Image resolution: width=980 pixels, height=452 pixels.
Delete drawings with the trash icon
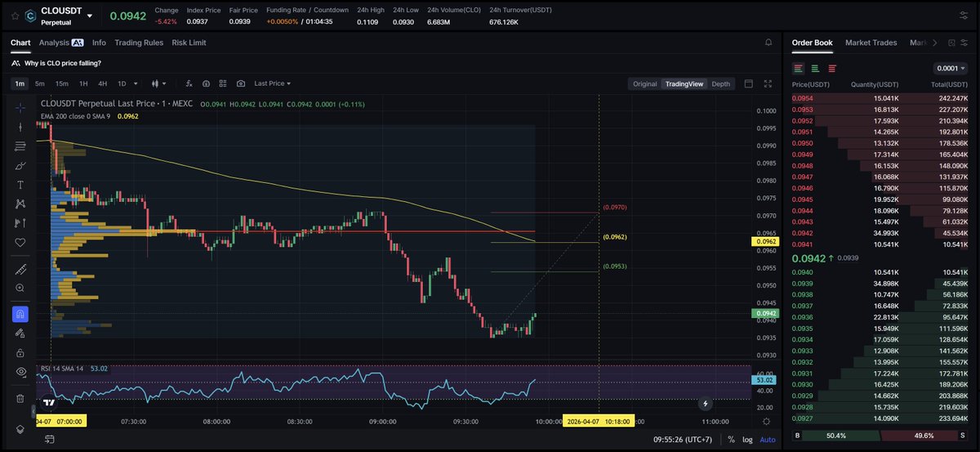click(20, 398)
